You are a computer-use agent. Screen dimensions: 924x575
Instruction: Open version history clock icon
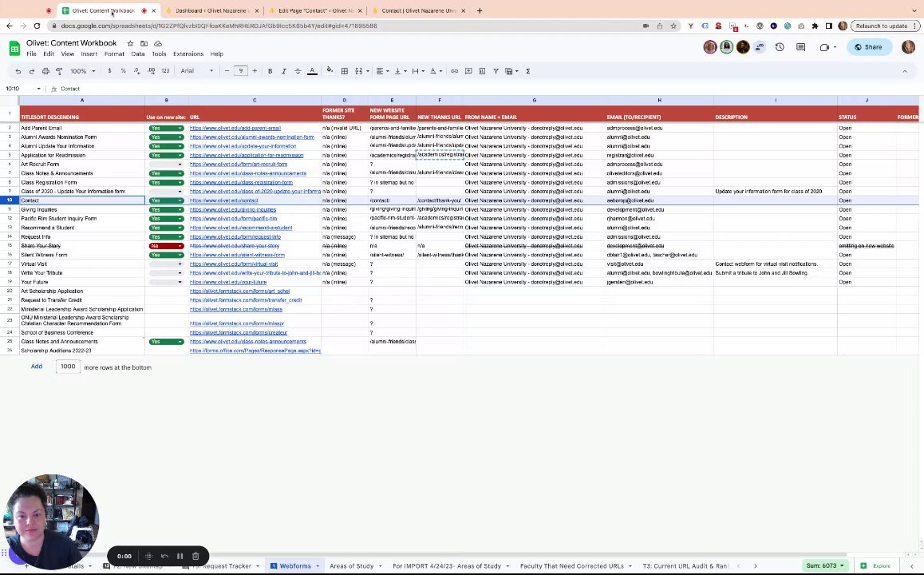780,47
